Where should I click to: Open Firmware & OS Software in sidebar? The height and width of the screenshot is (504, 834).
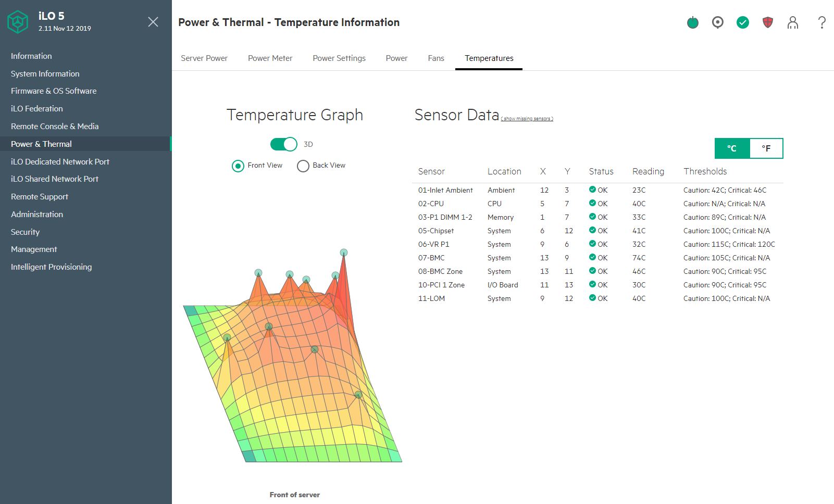click(54, 91)
